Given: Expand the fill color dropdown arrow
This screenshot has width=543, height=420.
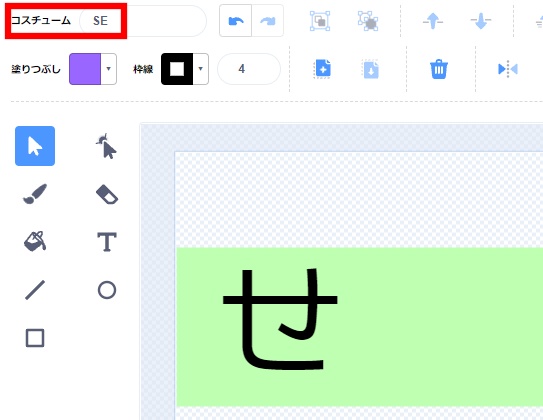Looking at the screenshot, I should (x=108, y=69).
